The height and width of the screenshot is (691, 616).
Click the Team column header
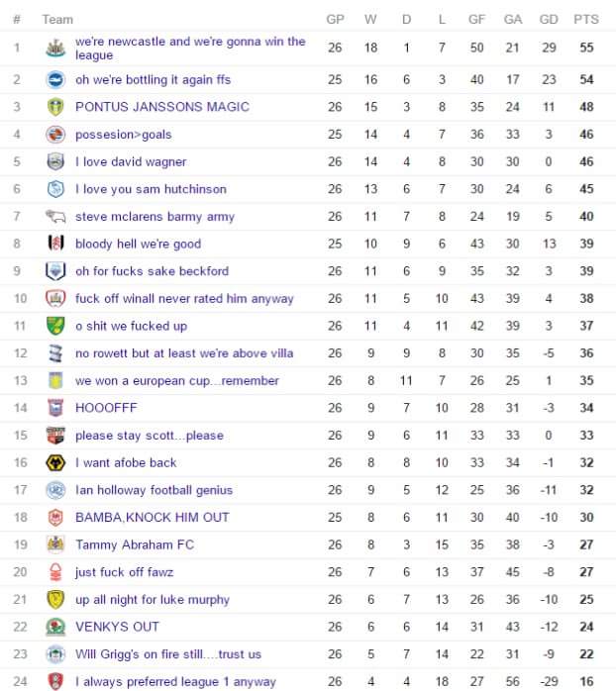point(57,19)
